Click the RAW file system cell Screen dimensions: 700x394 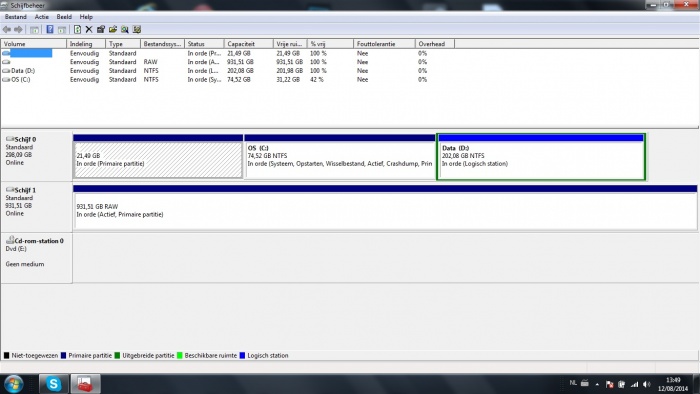(x=150, y=62)
